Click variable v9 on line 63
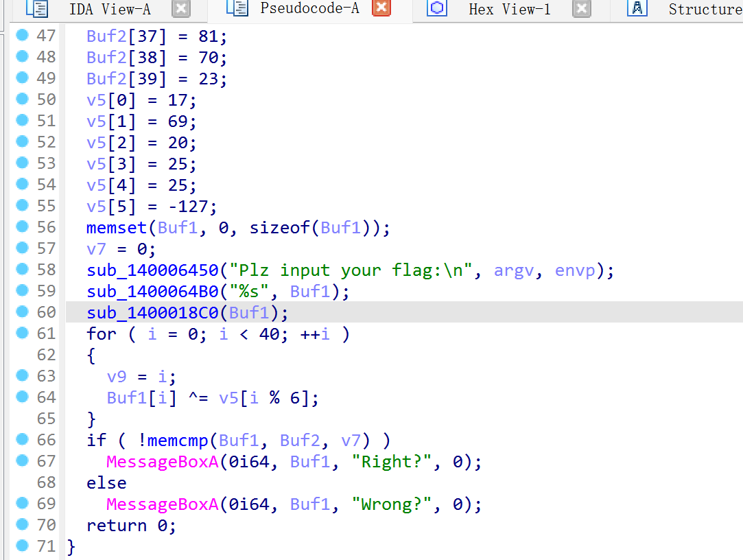 coord(117,377)
